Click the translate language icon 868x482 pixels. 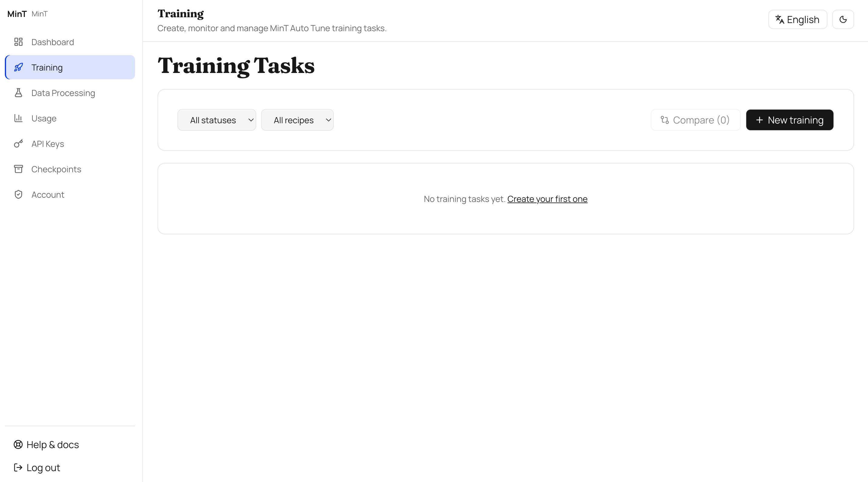coord(780,20)
